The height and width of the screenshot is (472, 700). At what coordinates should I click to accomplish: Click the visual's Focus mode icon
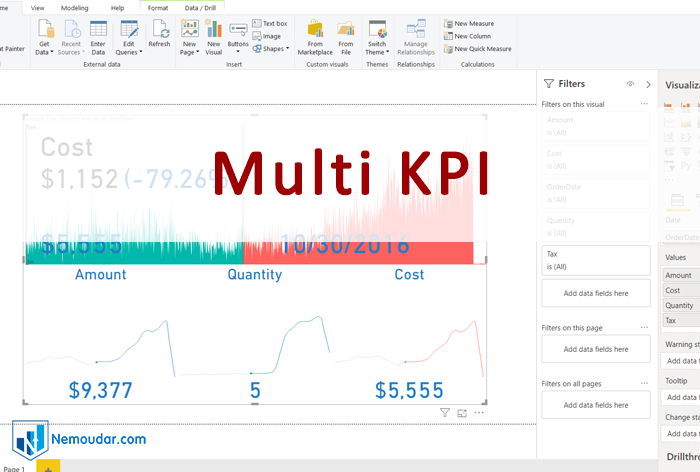462,412
